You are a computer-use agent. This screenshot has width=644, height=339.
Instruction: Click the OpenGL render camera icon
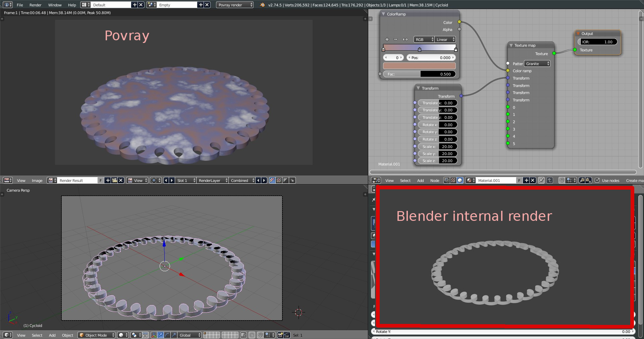pos(280,335)
